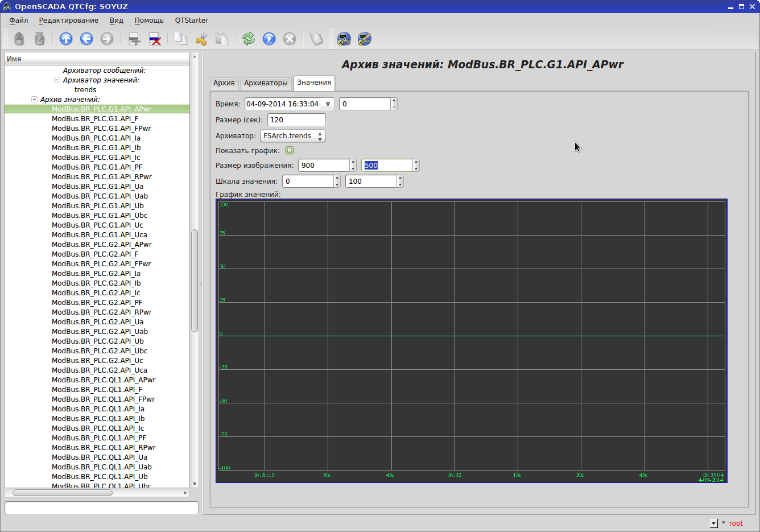Collapse the Архиватор значений tree node
This screenshot has height=532, width=760.
coord(57,80)
